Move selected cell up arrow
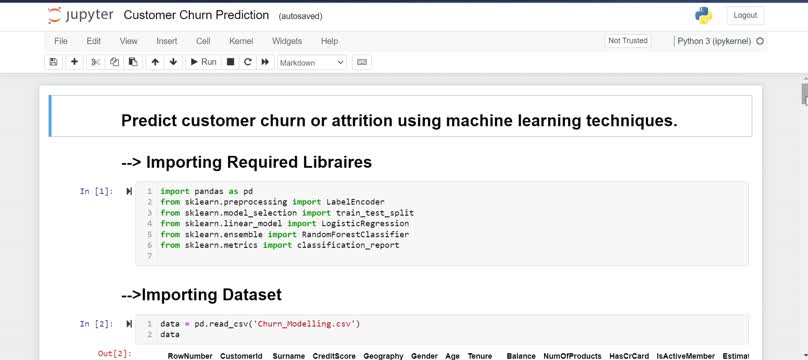This screenshot has height=360, width=808. tap(155, 62)
